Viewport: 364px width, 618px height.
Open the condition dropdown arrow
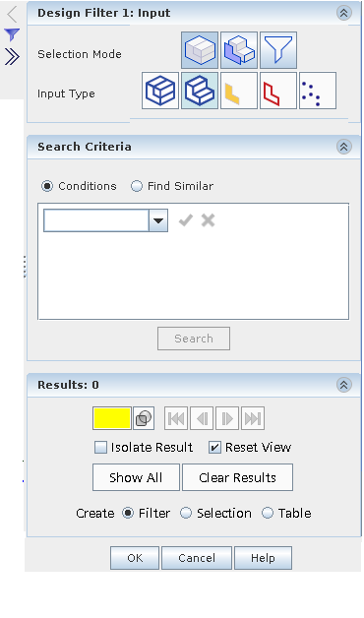pos(158,220)
